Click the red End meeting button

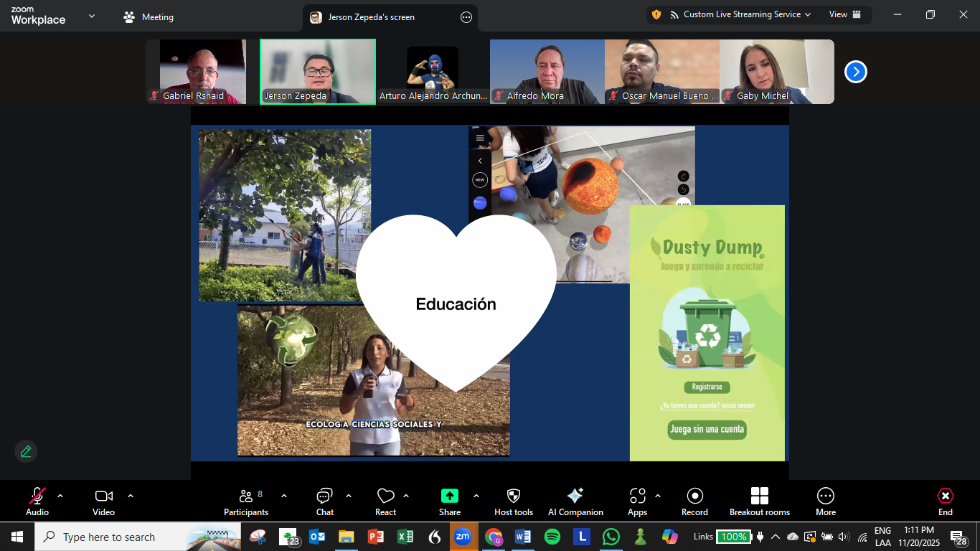click(x=945, y=496)
